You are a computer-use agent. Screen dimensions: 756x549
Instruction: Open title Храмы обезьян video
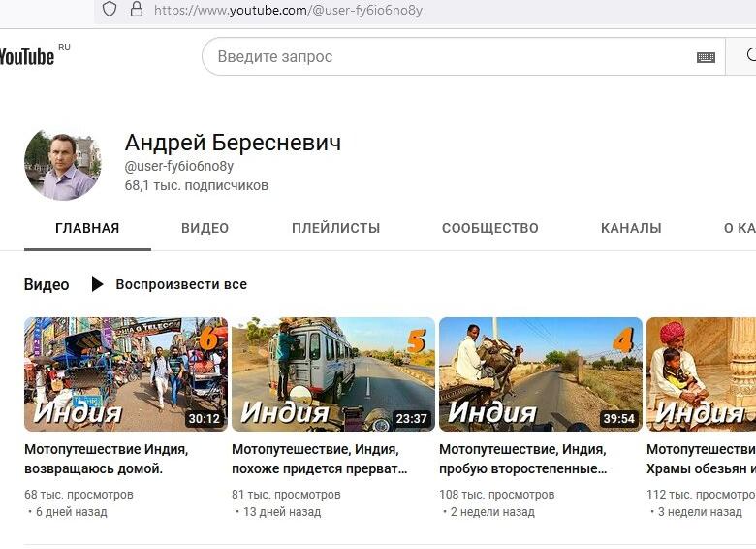[701, 459]
